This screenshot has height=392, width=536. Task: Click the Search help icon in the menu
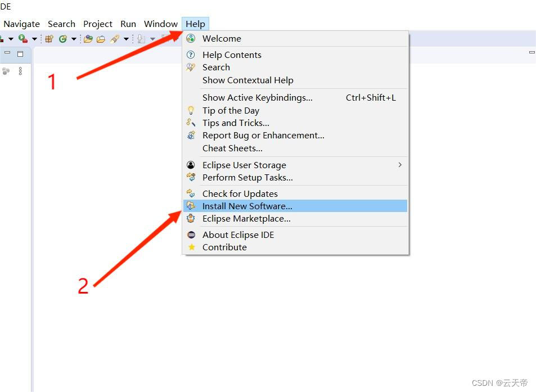[191, 67]
